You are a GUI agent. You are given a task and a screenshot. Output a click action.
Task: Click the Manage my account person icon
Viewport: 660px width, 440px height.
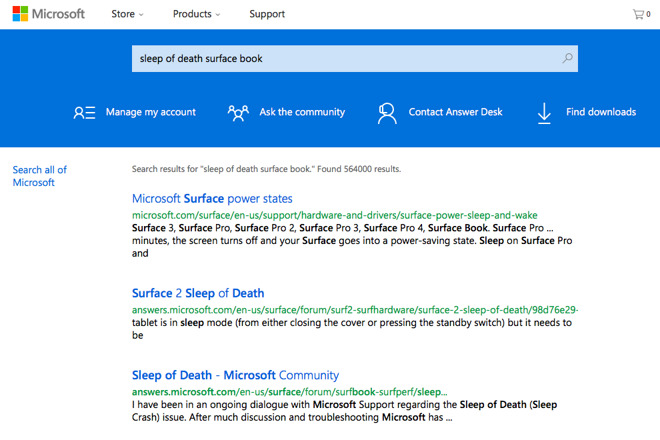[x=84, y=112]
